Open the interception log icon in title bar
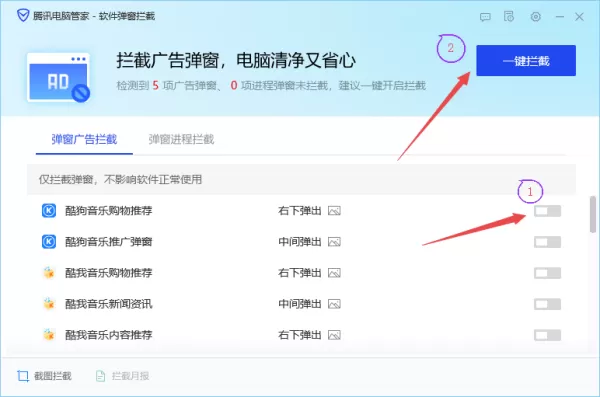Screen dimensions: 600x397 (x=509, y=16)
